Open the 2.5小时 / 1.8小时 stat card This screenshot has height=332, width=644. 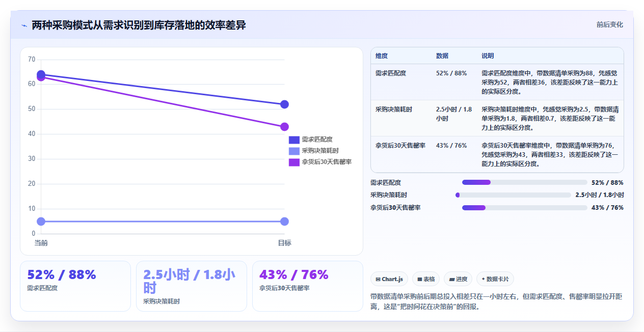click(192, 286)
